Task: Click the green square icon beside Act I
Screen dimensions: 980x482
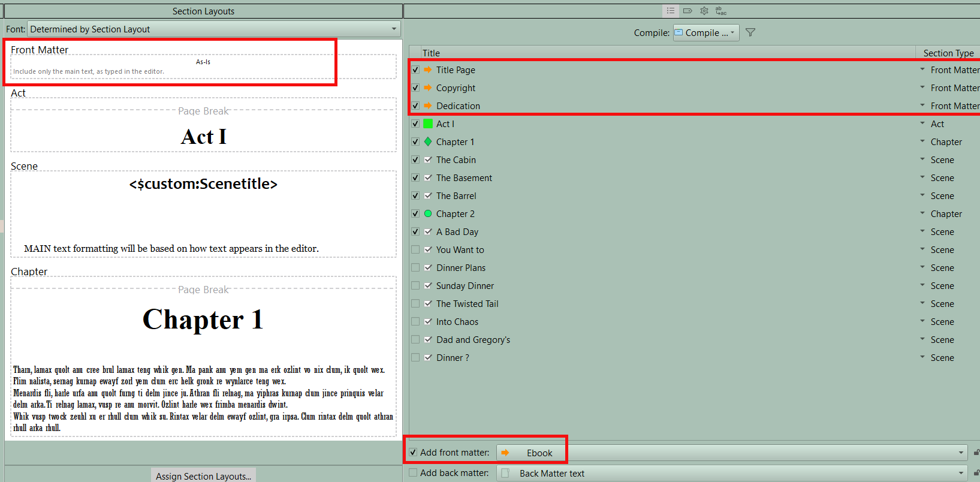Action: pos(428,123)
